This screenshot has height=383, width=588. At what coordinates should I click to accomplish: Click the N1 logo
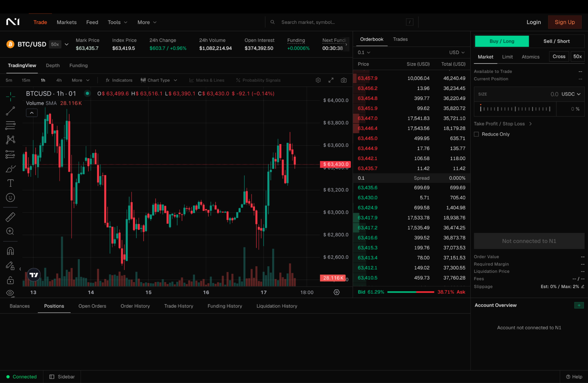(x=13, y=22)
